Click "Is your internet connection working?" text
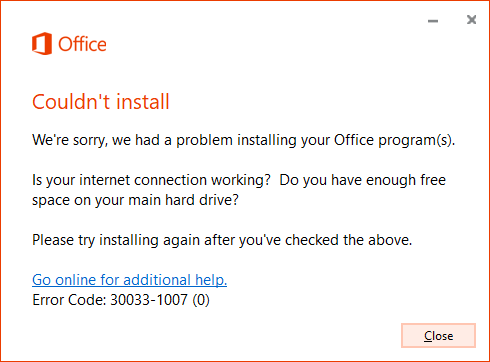This screenshot has width=490, height=362. (151, 180)
